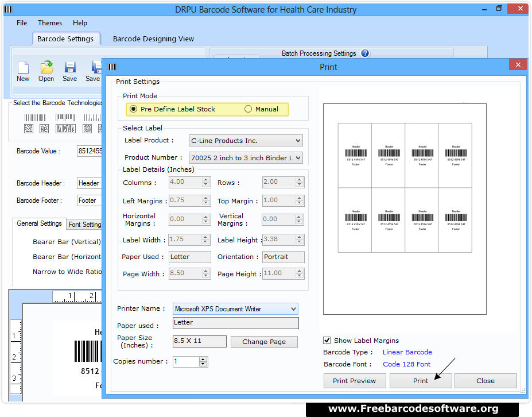
Task: Switch to Barcode Settings tab
Action: (65, 38)
